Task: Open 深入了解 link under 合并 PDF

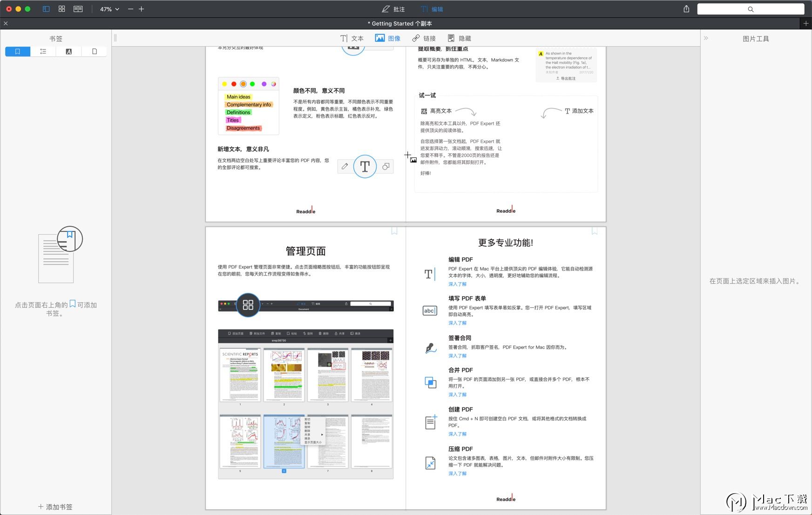Action: [x=457, y=394]
